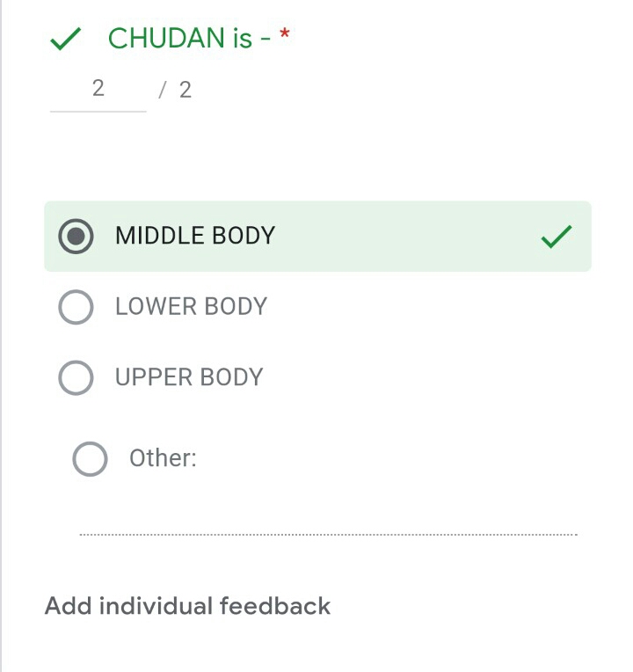This screenshot has width=633, height=672.
Task: Choose the LOWER BODY radio button
Action: click(x=76, y=307)
